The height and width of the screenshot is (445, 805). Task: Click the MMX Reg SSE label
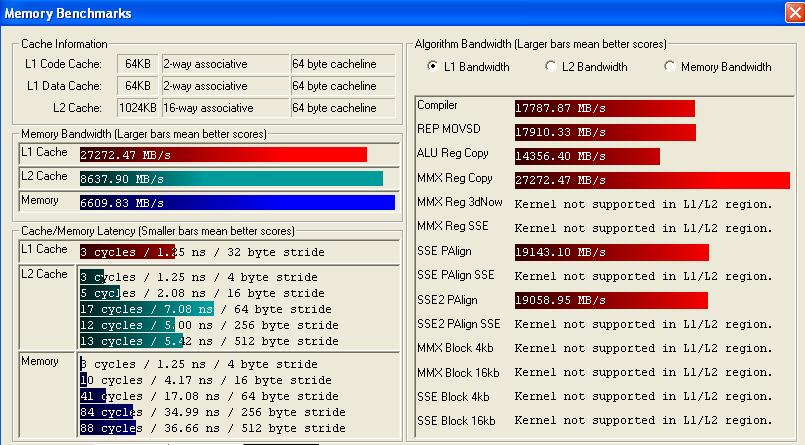453,226
